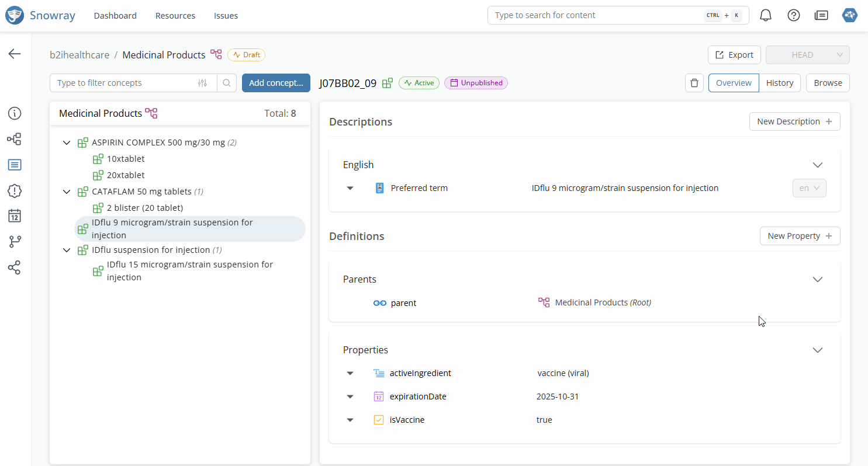Open the info icon in left sidebar

(x=15, y=113)
